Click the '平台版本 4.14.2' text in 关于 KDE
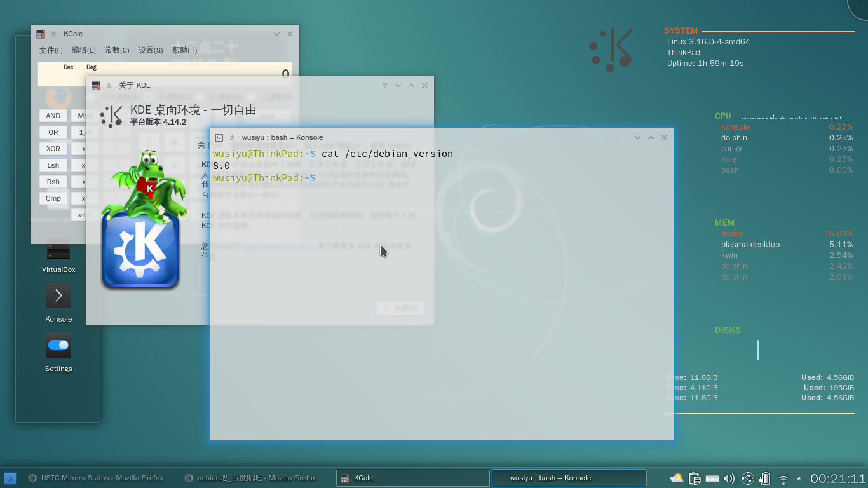Viewport: 868px width, 488px height. pyautogui.click(x=158, y=122)
